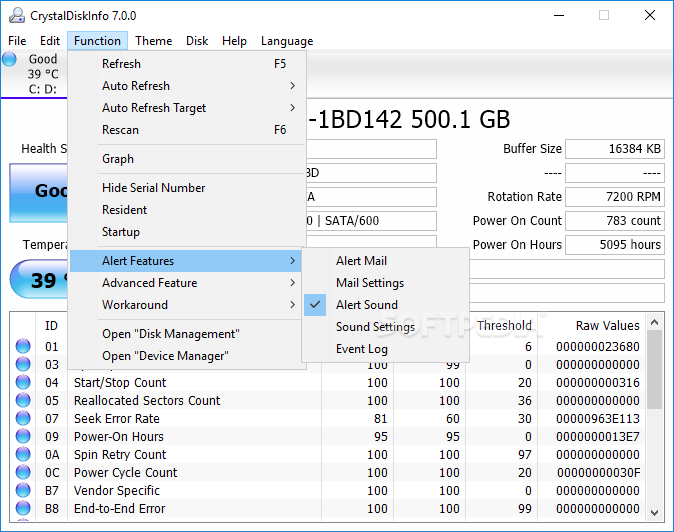
Task: Open Event Log in the submenu
Action: (x=386, y=349)
